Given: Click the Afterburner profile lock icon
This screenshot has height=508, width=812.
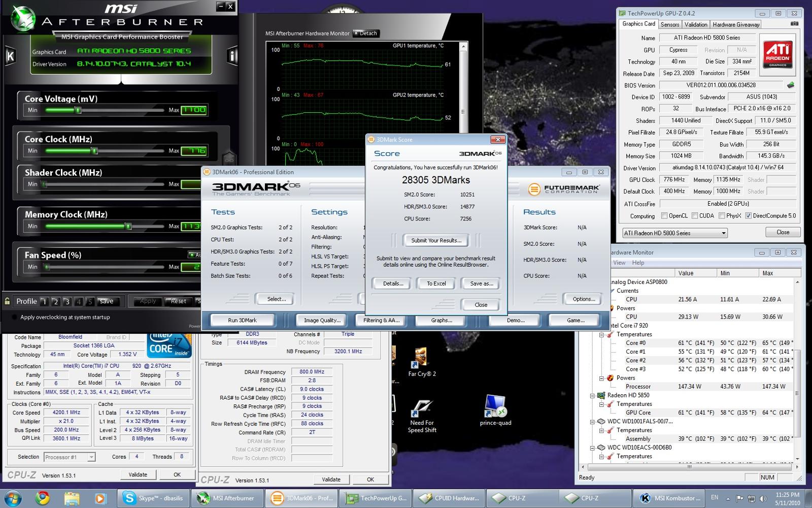Looking at the screenshot, I should 7,301.
